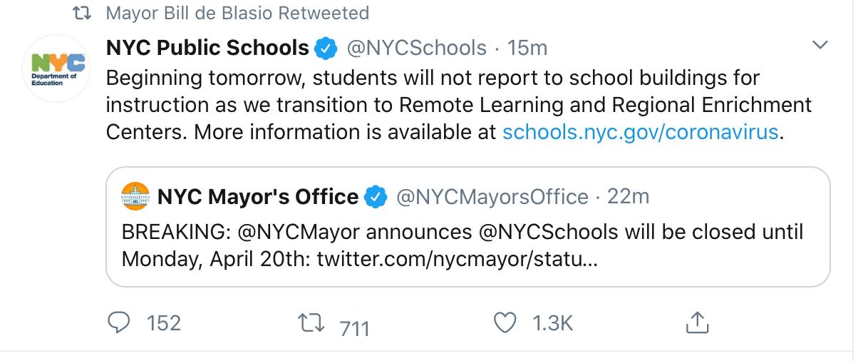Viewport: 868px width, 361px height.
Task: Open the share tweet icon
Action: click(x=698, y=323)
